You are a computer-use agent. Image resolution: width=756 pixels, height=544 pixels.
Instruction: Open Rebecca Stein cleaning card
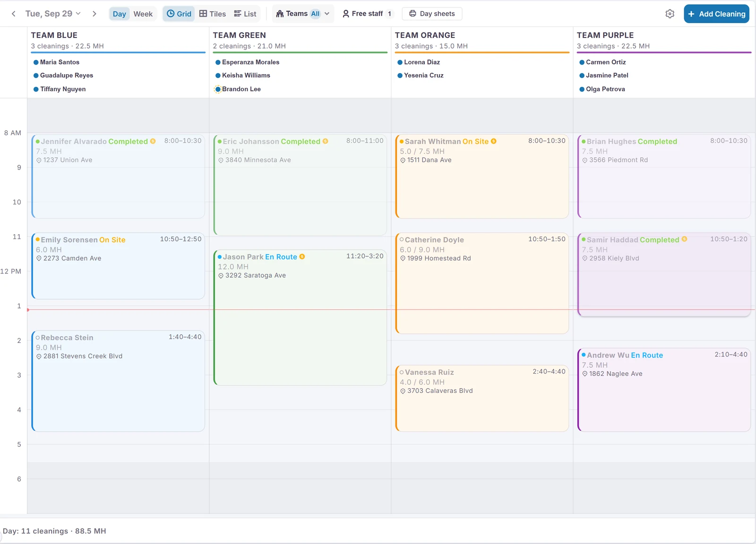pos(118,381)
